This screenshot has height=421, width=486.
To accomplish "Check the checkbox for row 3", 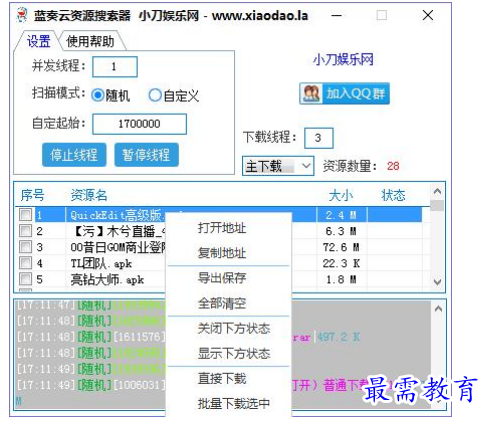I will pyautogui.click(x=26, y=247).
